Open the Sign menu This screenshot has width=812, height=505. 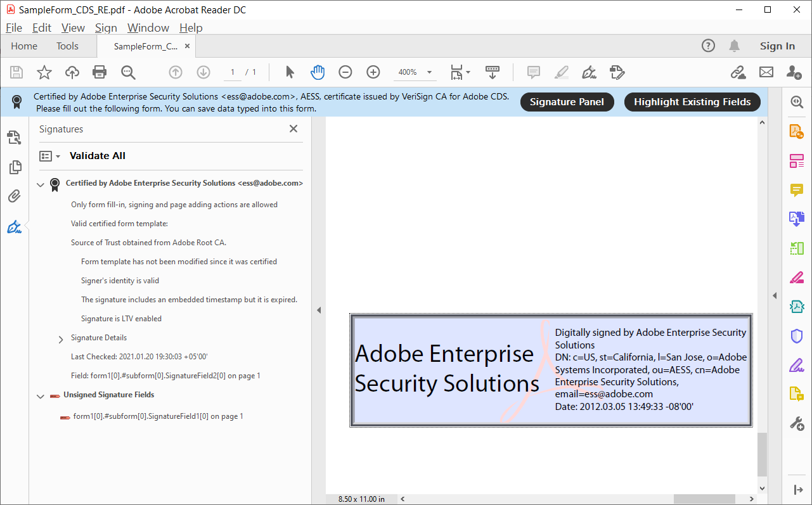tap(106, 28)
